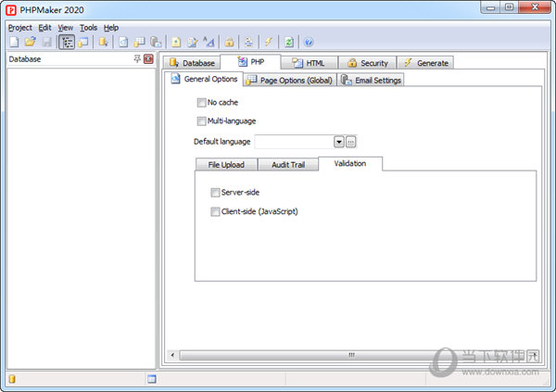Image resolution: width=556 pixels, height=392 pixels.
Task: Click the horizontal scrollbar left arrow
Action: [x=172, y=355]
